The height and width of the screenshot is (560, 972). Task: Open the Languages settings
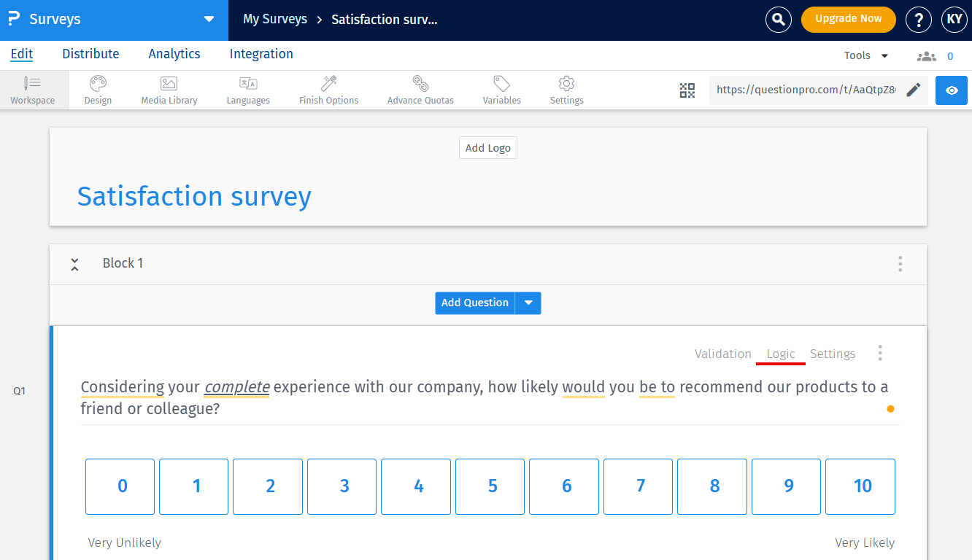248,90
